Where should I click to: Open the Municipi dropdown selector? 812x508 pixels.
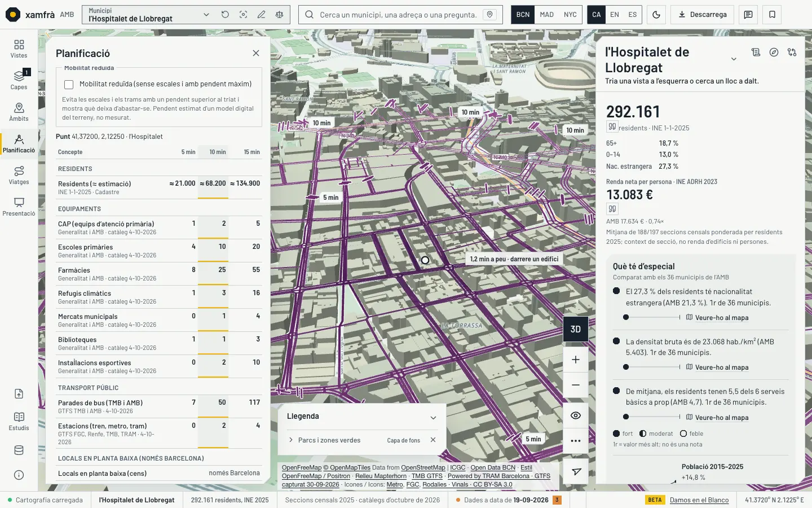149,15
